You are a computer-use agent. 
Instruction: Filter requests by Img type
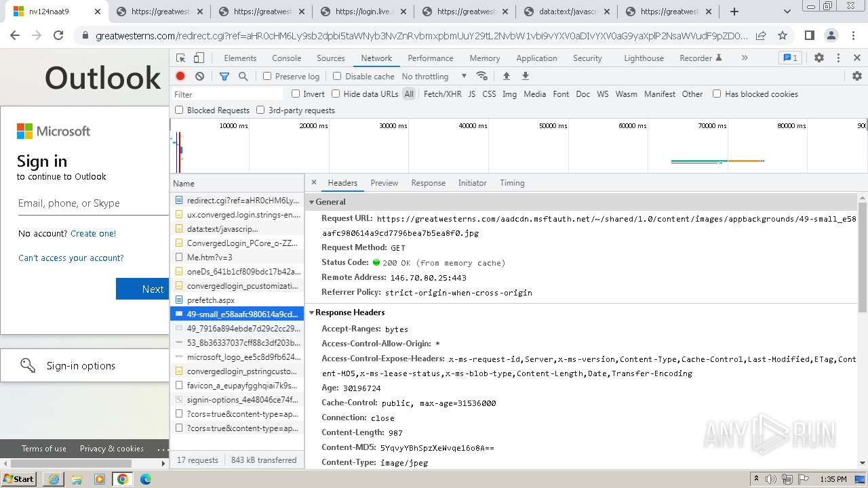pyautogui.click(x=509, y=94)
